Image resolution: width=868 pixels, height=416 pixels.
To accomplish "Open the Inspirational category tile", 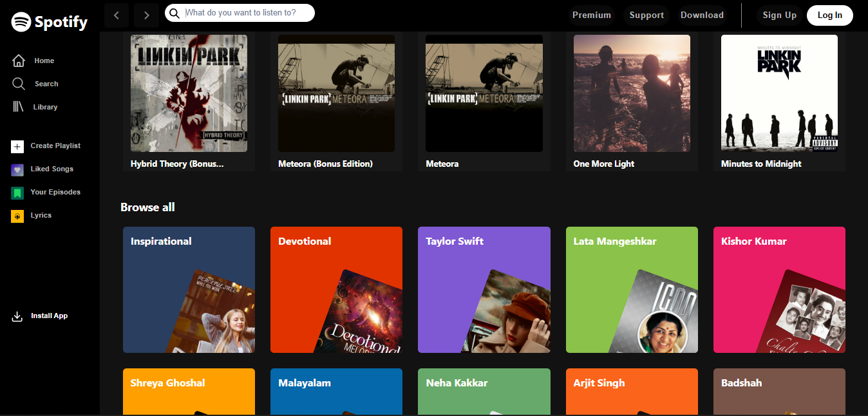I will (x=189, y=290).
